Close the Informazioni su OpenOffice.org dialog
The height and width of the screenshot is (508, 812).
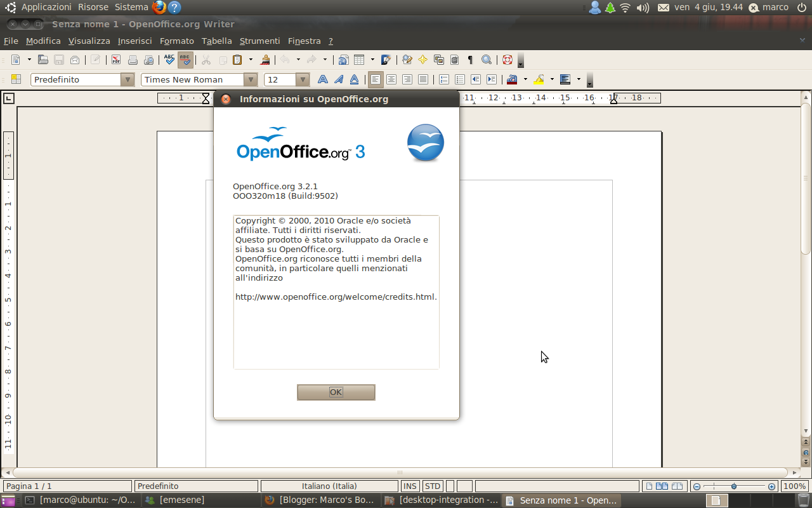(226, 99)
